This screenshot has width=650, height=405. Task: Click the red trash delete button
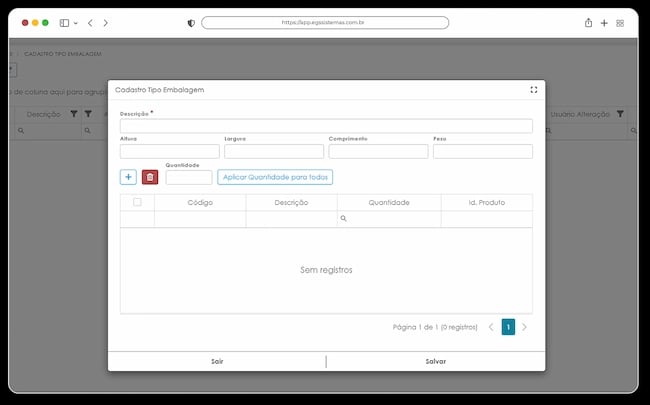point(150,177)
